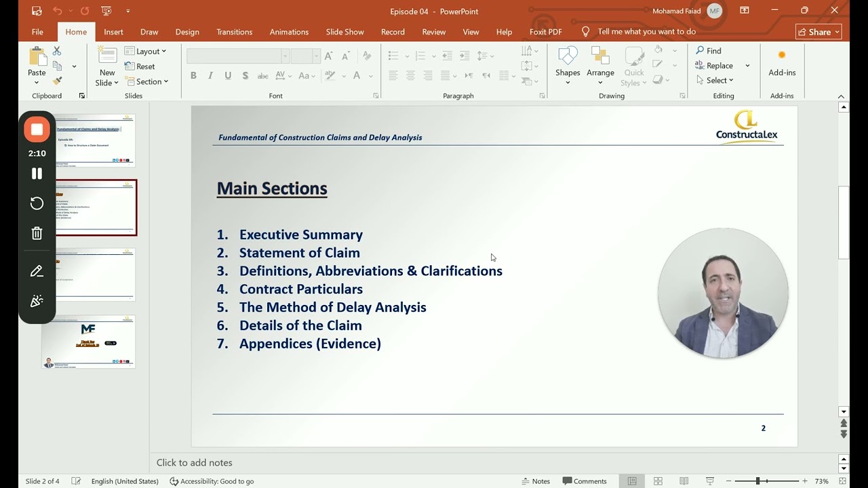Toggle Align Right paragraph button
This screenshot has height=488, width=868.
[428, 76]
